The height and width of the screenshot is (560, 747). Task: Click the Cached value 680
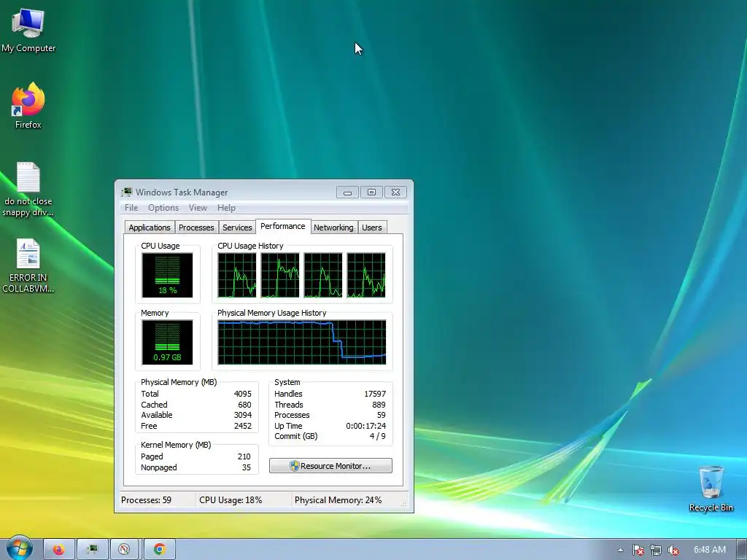(x=244, y=405)
